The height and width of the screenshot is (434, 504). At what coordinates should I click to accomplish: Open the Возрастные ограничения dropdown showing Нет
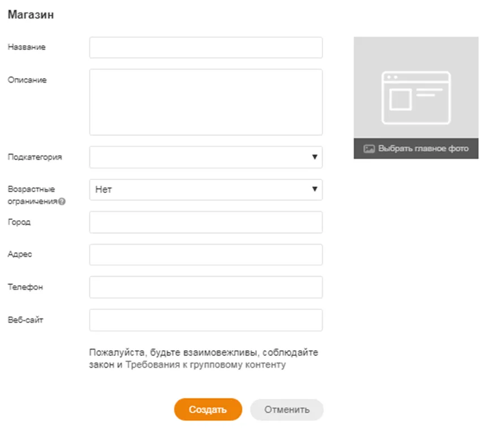point(206,190)
